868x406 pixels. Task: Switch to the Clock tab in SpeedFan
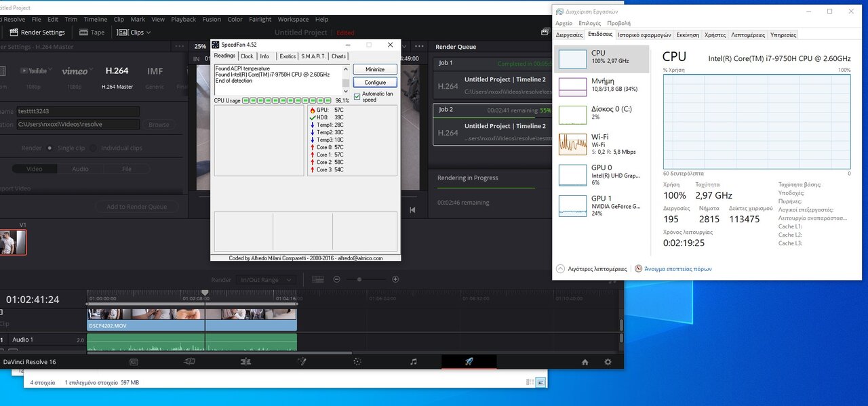(x=247, y=56)
